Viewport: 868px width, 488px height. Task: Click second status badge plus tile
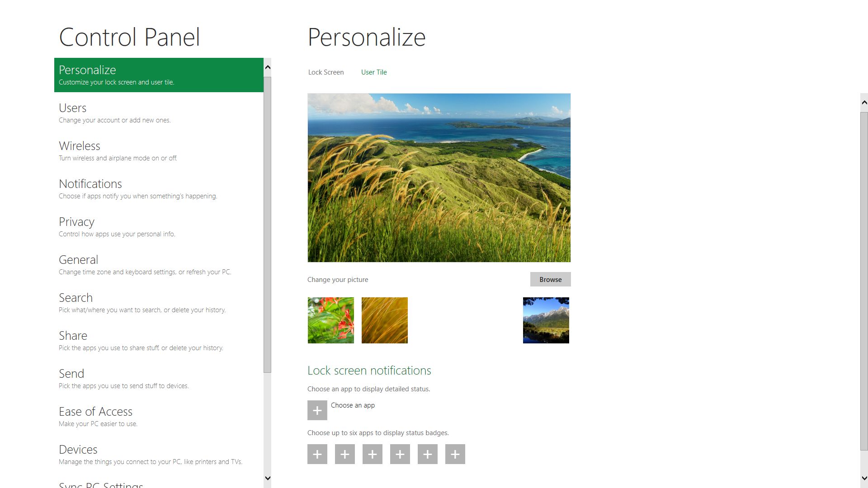coord(345,454)
